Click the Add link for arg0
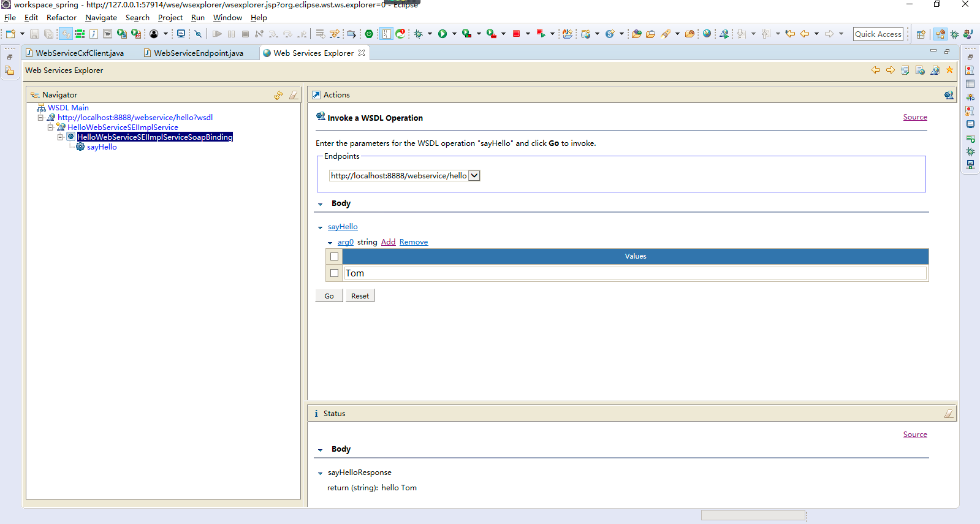 tap(388, 242)
